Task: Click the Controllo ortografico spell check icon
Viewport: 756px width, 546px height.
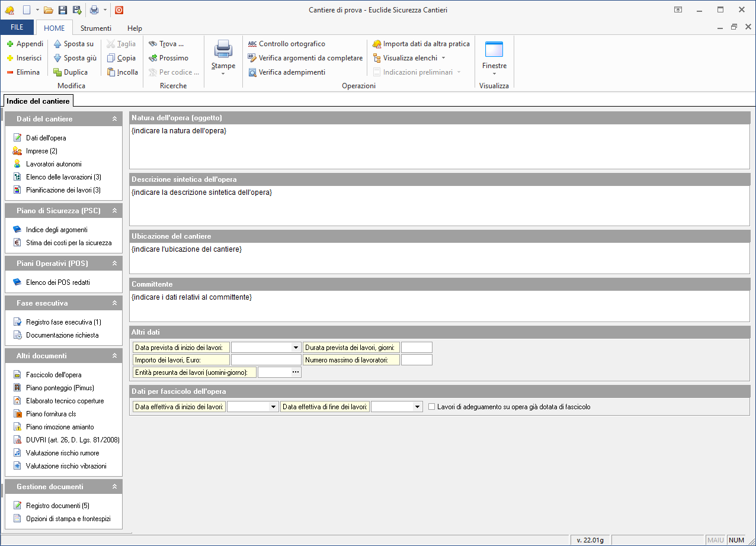Action: pyautogui.click(x=252, y=44)
